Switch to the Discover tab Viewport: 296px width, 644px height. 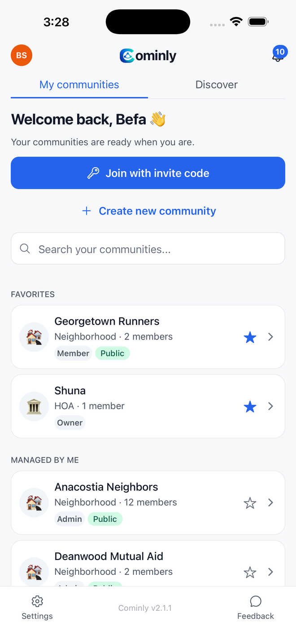point(217,84)
